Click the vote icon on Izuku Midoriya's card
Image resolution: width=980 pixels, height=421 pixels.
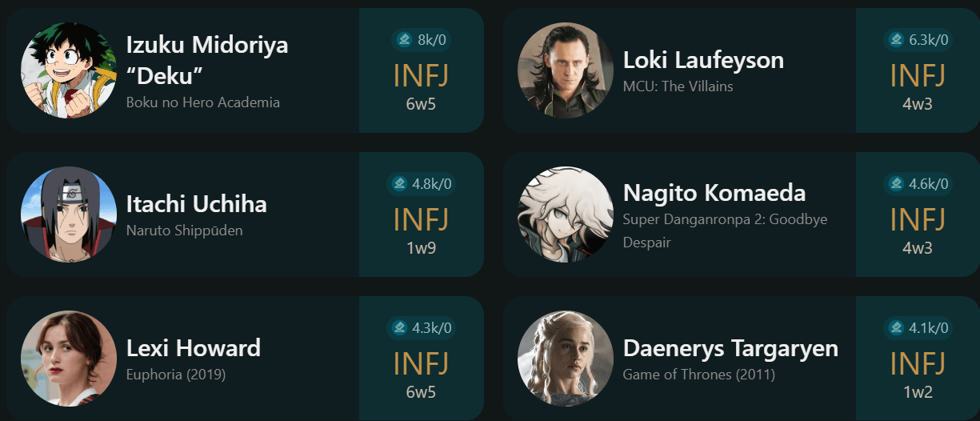point(405,39)
